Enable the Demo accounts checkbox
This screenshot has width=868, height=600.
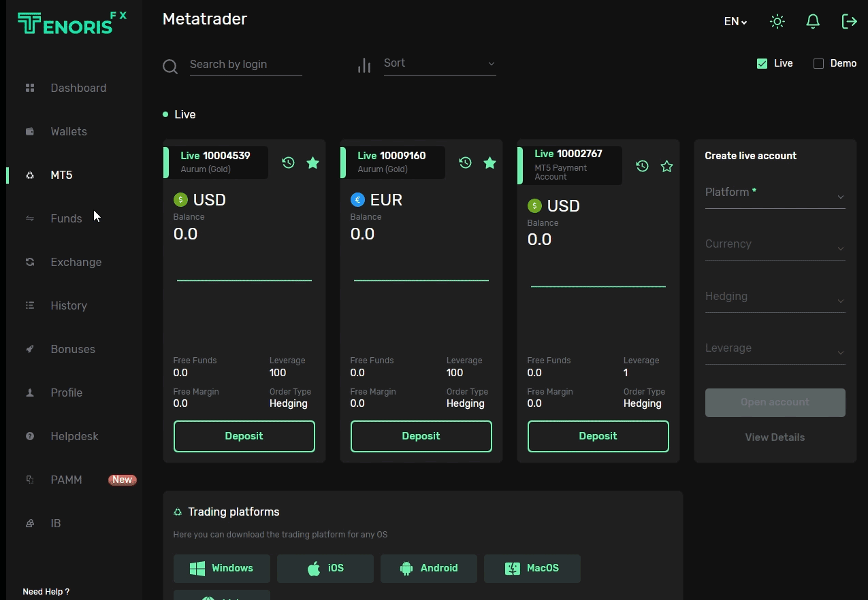[x=818, y=63]
